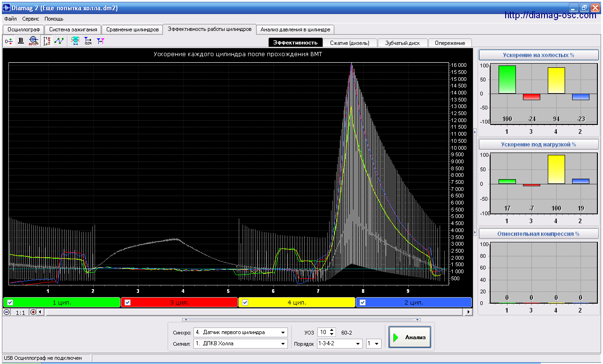Screen dimensions: 603x364
Task: Toggle cylinder 2 checkbox (2 цил.)
Action: click(x=362, y=302)
